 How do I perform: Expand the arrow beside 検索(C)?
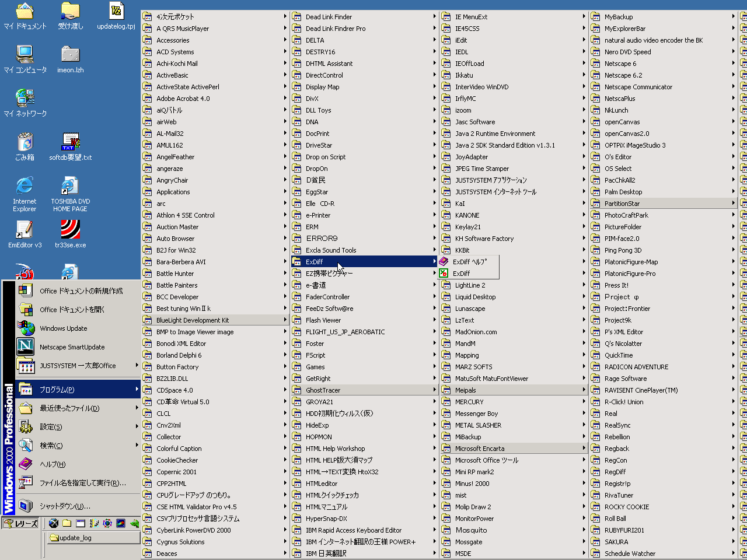[137, 445]
